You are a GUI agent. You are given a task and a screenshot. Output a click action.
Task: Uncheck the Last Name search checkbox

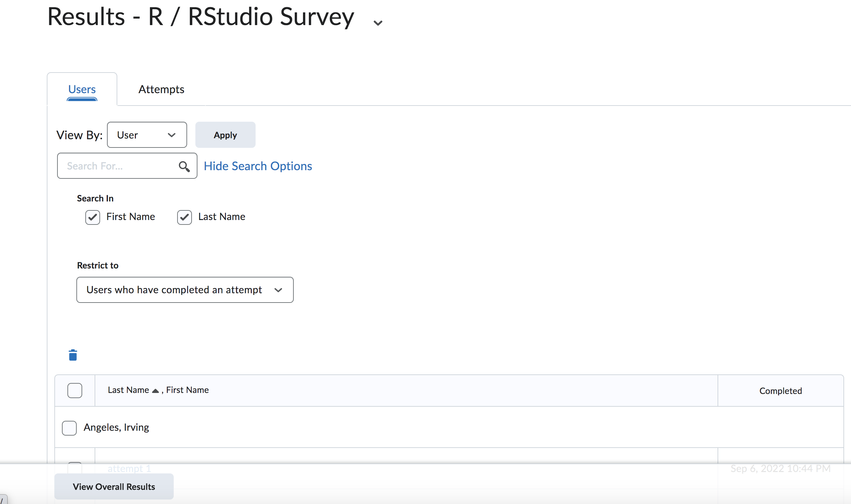pyautogui.click(x=184, y=217)
